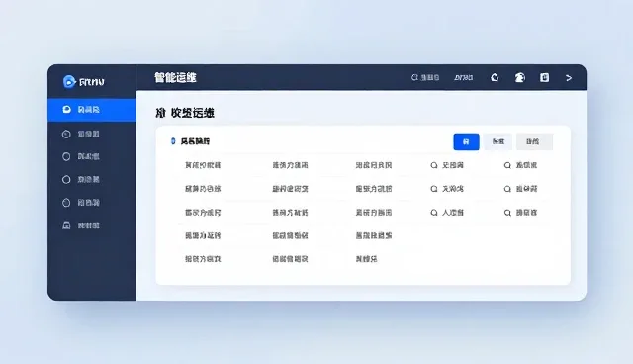Focus the search field in the top bar

pos(425,77)
